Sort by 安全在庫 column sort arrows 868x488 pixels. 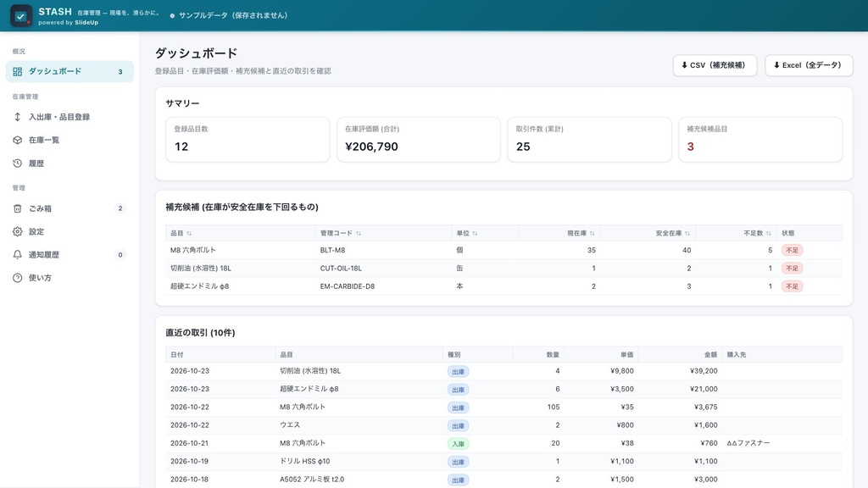pyautogui.click(x=687, y=234)
